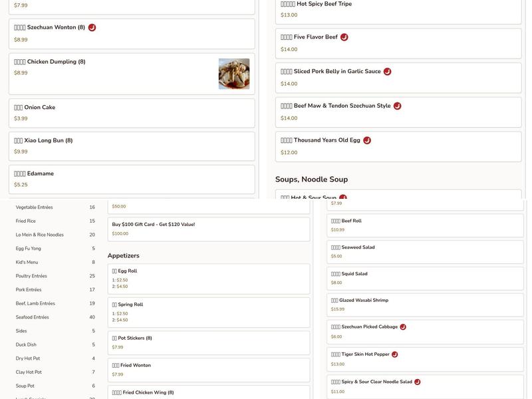The image size is (532, 399).
Task: Open Glazed Wasabi Shrimp item
Action: tap(426, 305)
